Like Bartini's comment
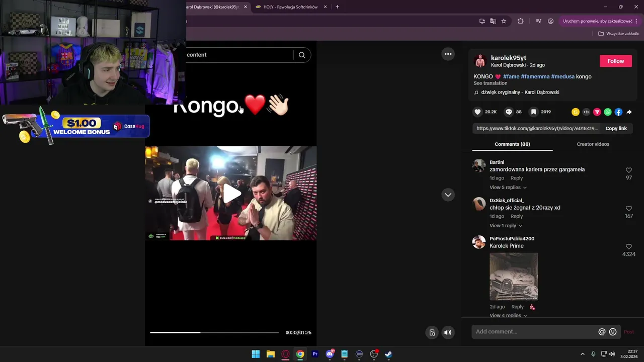 [x=629, y=170]
